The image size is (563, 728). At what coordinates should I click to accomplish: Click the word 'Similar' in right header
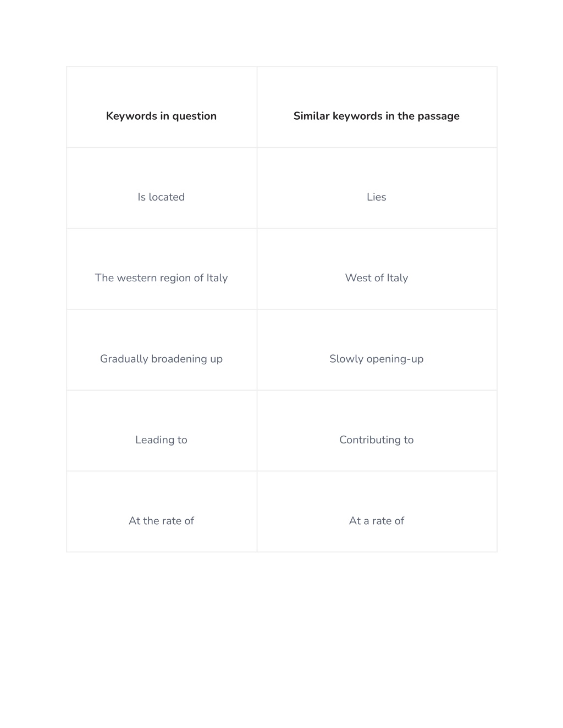pyautogui.click(x=311, y=116)
